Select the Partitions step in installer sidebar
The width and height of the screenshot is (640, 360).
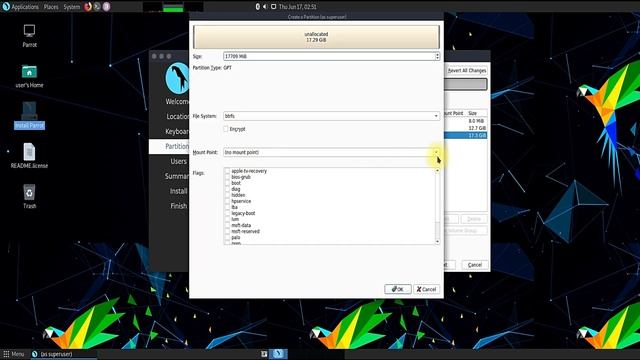click(169, 146)
